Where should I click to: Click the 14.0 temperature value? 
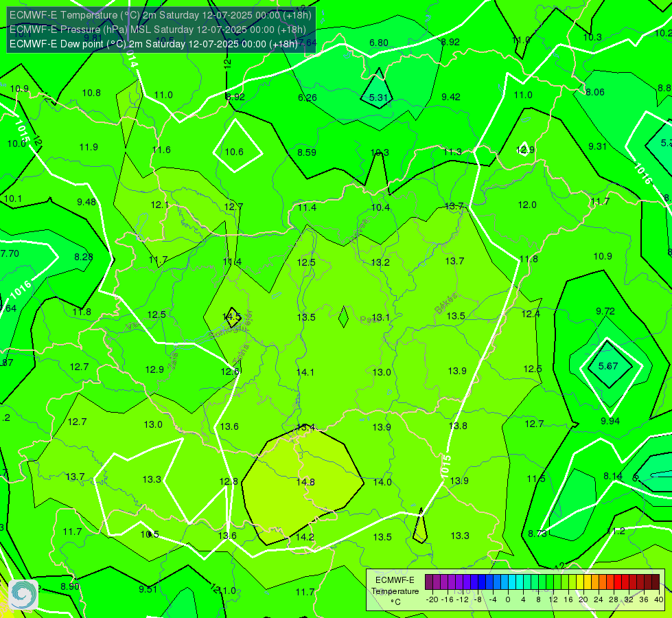click(382, 483)
